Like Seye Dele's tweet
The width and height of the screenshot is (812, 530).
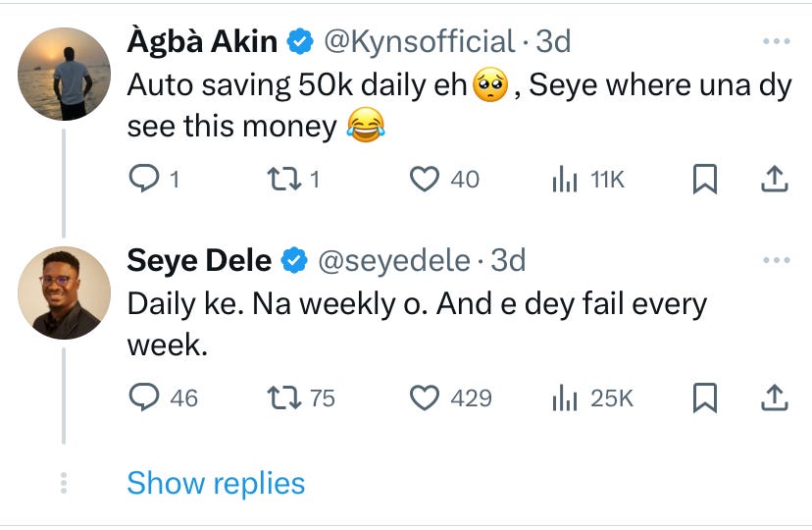coord(424,397)
